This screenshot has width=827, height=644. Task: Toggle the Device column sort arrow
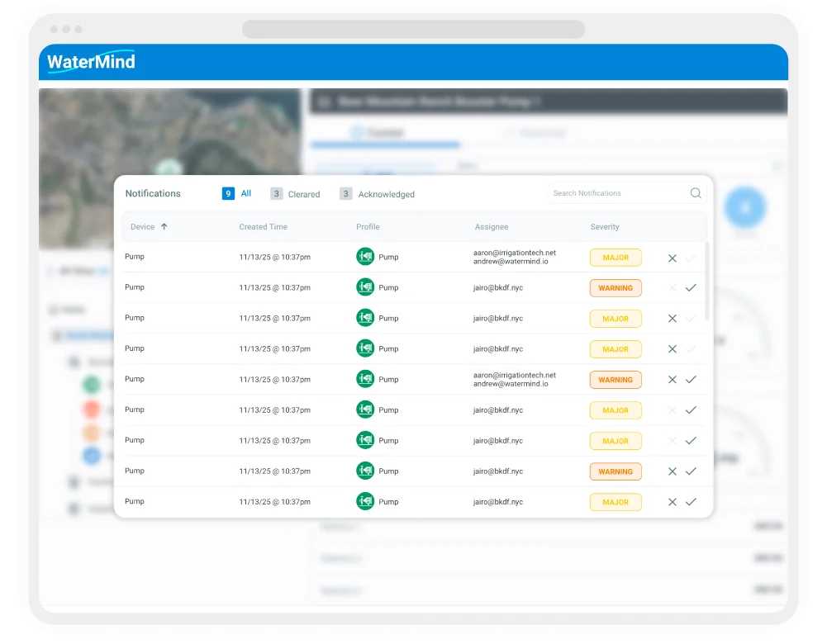pyautogui.click(x=164, y=226)
